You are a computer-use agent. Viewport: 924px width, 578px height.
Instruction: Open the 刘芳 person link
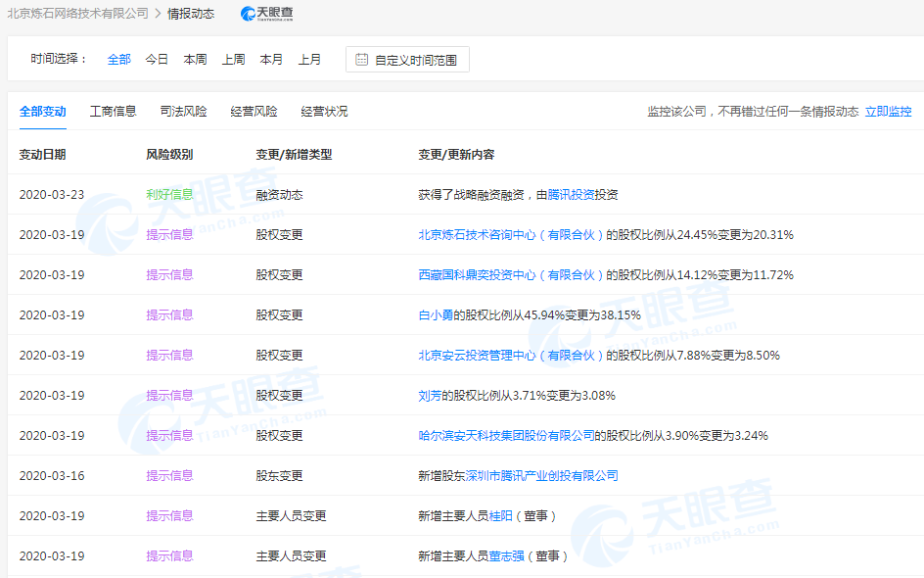pos(430,395)
